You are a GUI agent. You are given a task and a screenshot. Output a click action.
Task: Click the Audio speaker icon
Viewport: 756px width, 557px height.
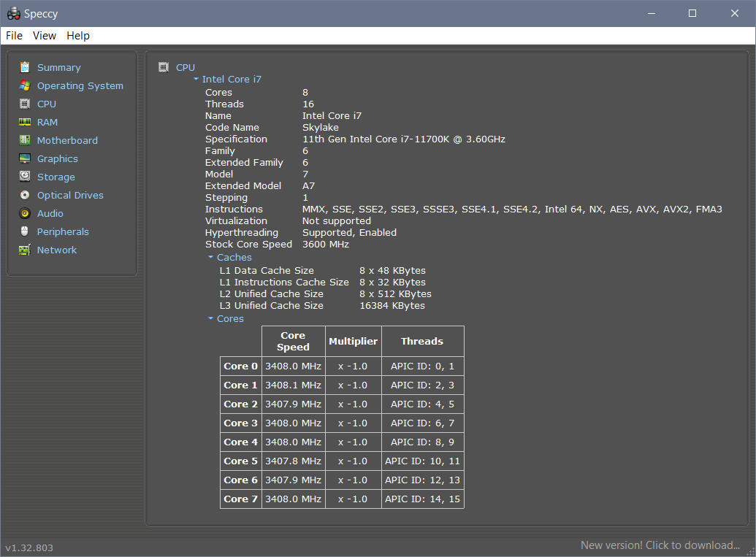(x=25, y=213)
